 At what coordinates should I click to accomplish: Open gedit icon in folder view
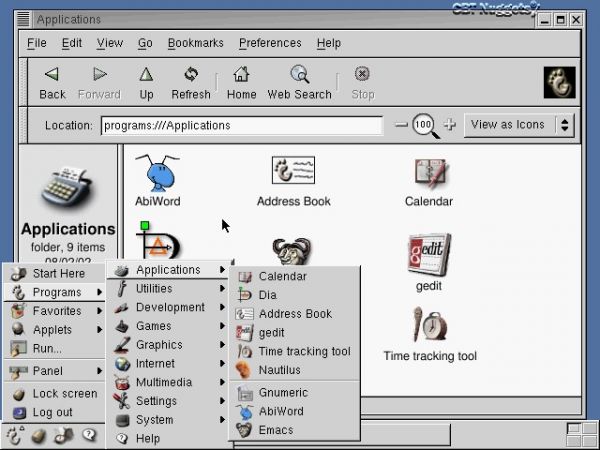click(x=429, y=254)
